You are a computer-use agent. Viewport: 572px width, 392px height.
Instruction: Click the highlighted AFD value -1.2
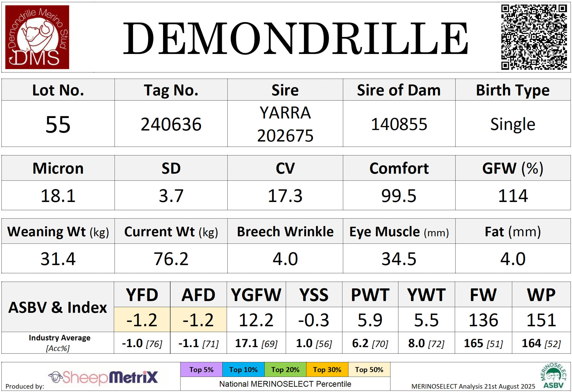click(x=198, y=320)
